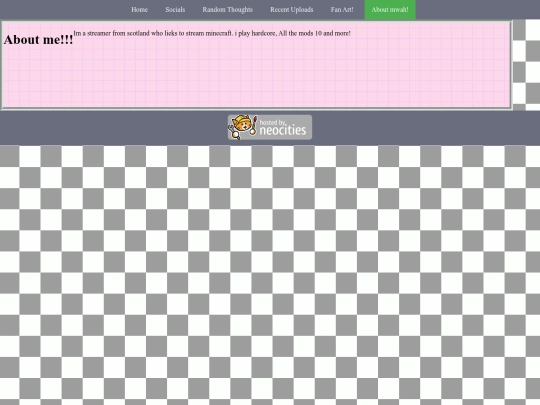Open Random Thoughts in the navbar
This screenshot has width=540, height=405.
coord(227,10)
